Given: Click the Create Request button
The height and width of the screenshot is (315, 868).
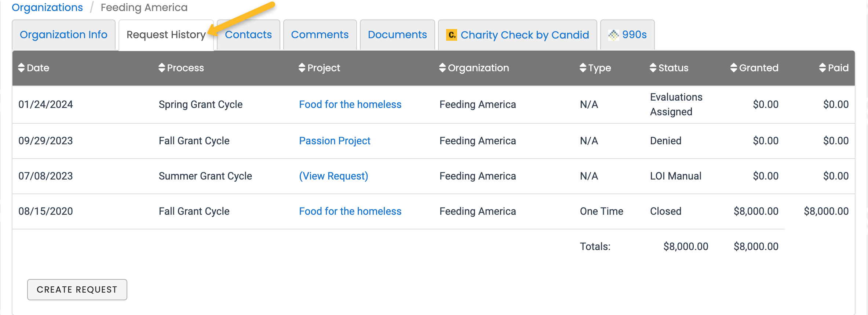Looking at the screenshot, I should click(77, 290).
